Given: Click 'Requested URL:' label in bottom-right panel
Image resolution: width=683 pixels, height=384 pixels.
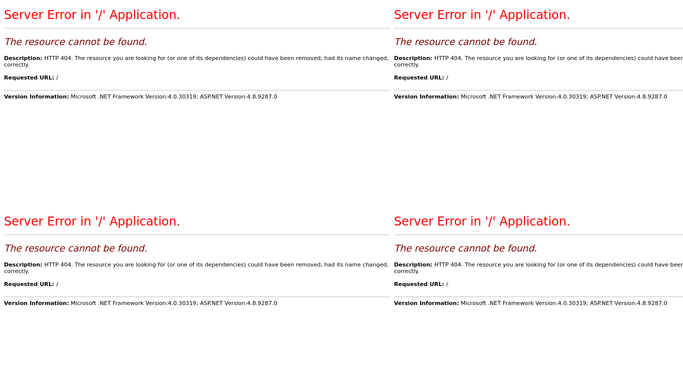Looking at the screenshot, I should click(419, 284).
